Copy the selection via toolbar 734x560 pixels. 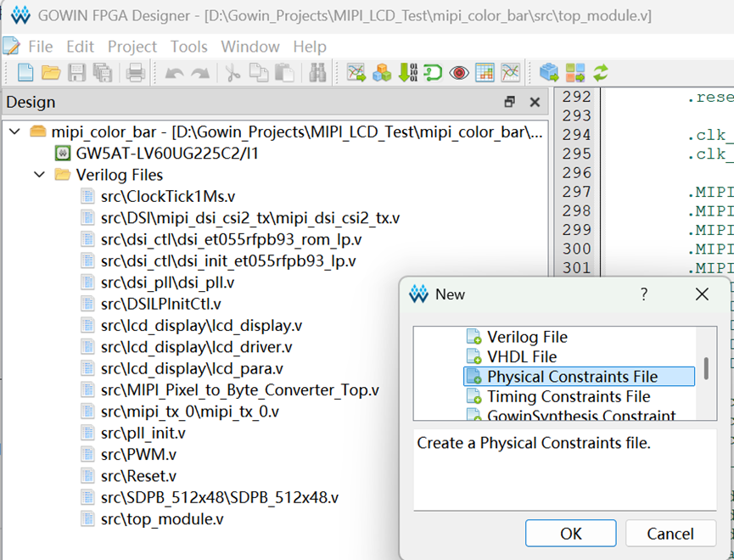point(259,73)
